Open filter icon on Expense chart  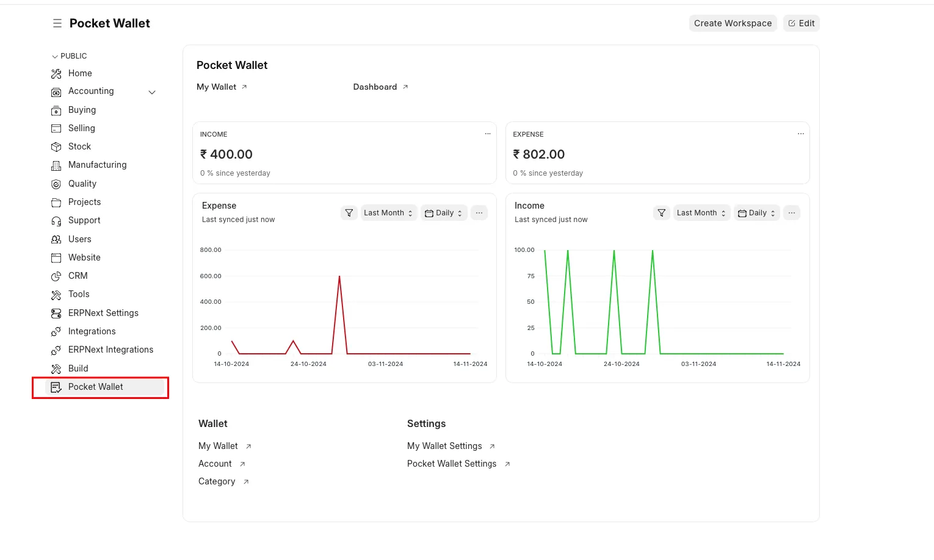click(349, 213)
